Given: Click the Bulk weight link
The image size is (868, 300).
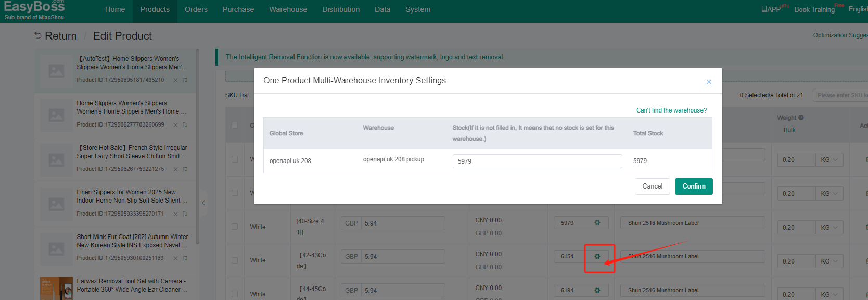Looking at the screenshot, I should pyautogui.click(x=789, y=130).
